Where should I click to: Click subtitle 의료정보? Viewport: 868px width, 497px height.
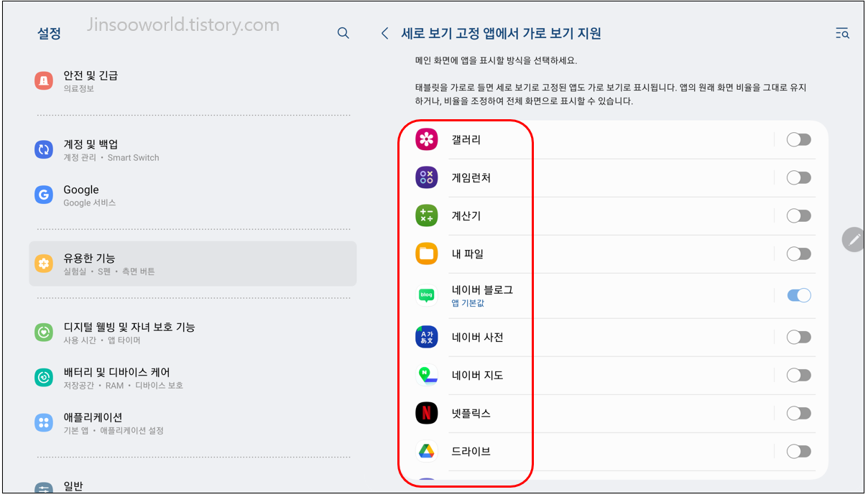[78, 88]
